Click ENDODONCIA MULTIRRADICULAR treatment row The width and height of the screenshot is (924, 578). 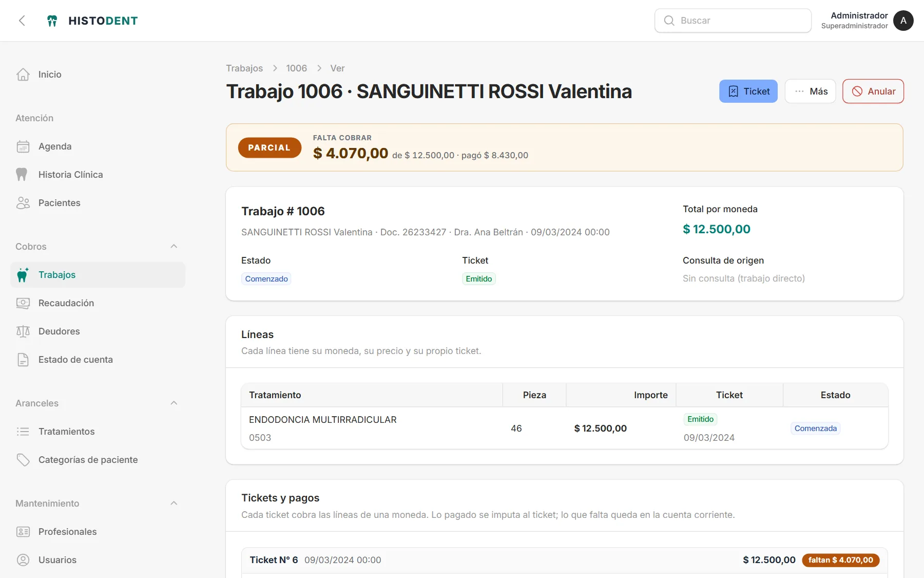[565, 428]
